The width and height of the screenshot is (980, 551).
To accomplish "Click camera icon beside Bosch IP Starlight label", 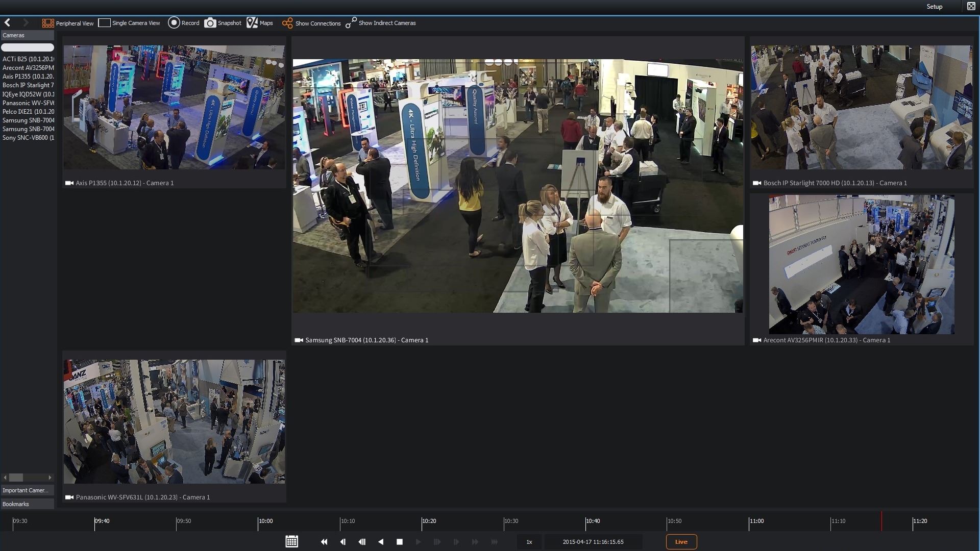I will coord(757,183).
